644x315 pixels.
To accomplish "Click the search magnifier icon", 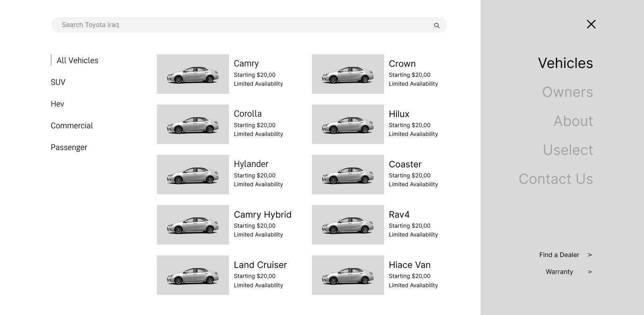I will [437, 25].
